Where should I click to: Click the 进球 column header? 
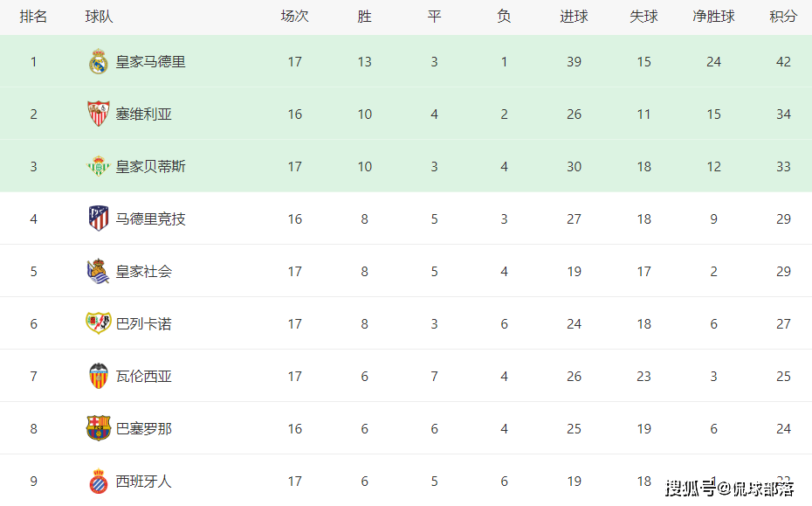pyautogui.click(x=574, y=17)
